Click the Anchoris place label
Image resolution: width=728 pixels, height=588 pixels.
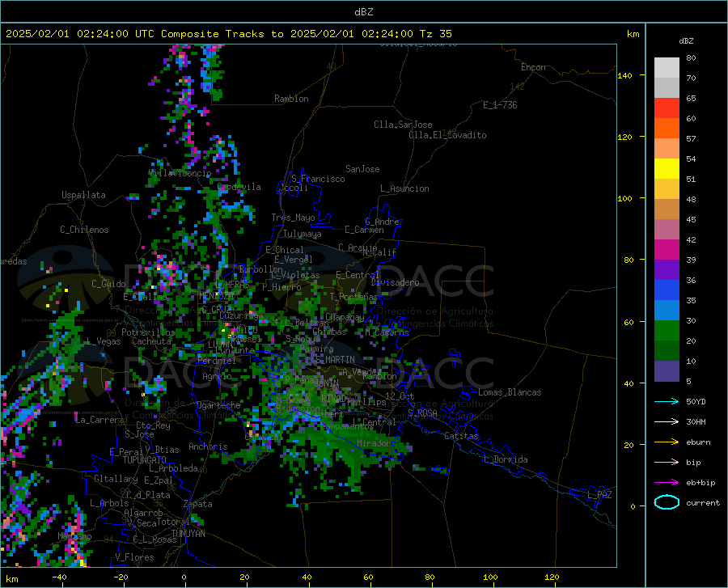(208, 446)
